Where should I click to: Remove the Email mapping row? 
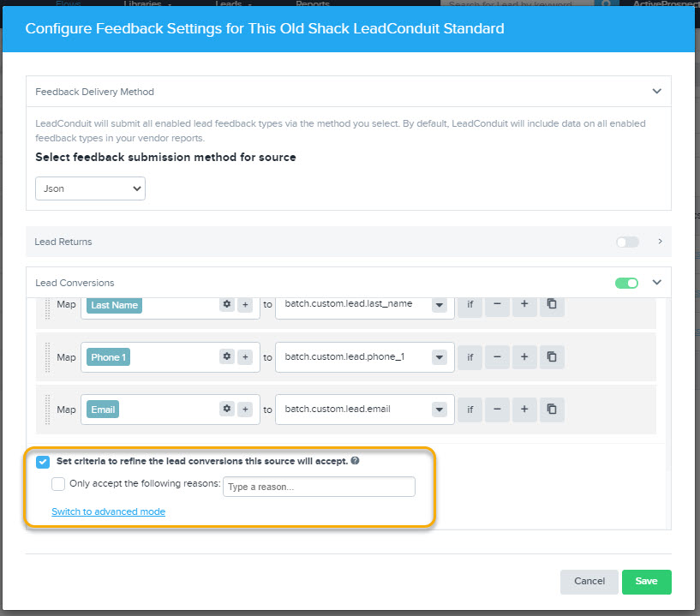[497, 410]
